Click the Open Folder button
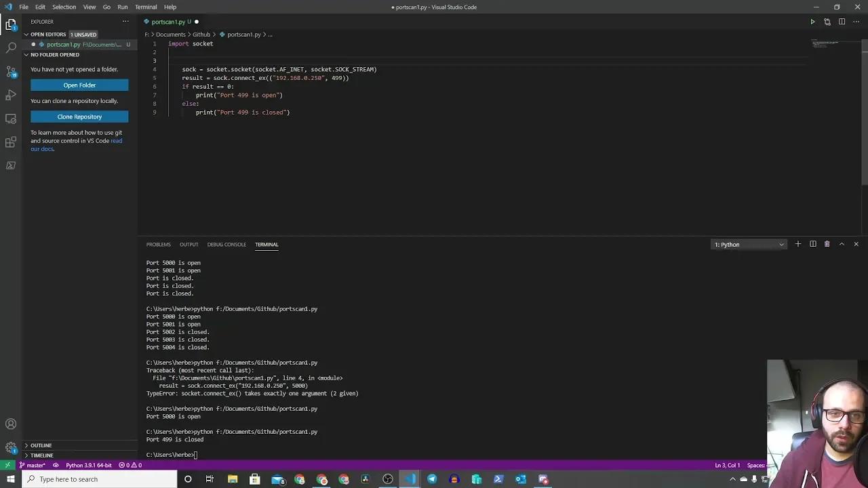The width and height of the screenshot is (868, 488). coord(79,85)
